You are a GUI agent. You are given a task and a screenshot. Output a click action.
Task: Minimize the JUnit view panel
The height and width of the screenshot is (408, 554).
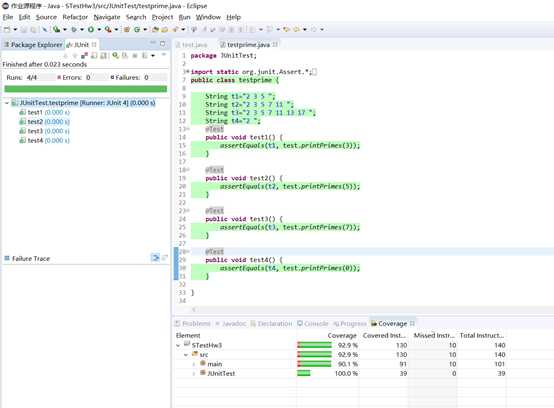tap(153, 43)
